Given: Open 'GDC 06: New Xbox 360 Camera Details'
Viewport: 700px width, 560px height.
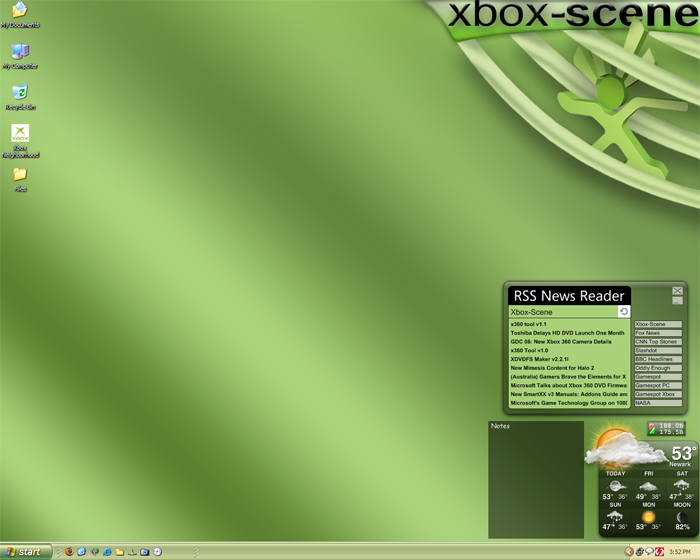Looking at the screenshot, I should [x=561, y=342].
